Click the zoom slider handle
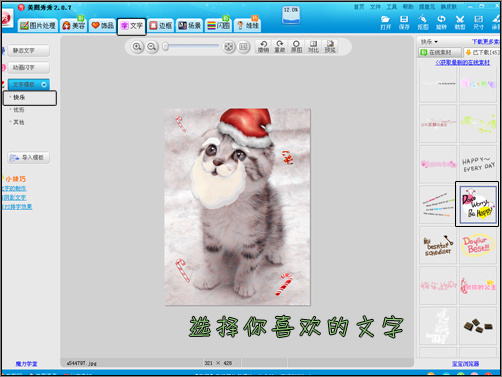502x377 pixels. click(165, 47)
